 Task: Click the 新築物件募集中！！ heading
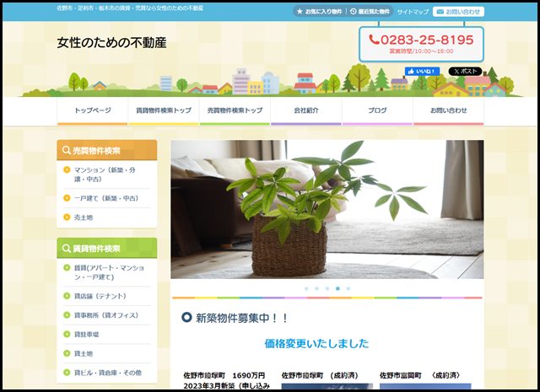pos(242,318)
